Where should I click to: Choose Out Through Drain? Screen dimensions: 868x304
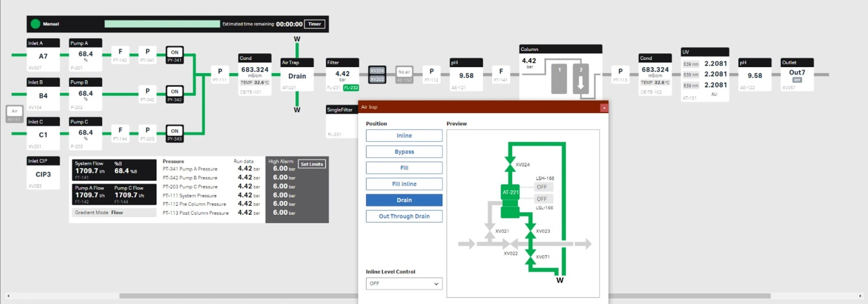point(404,216)
